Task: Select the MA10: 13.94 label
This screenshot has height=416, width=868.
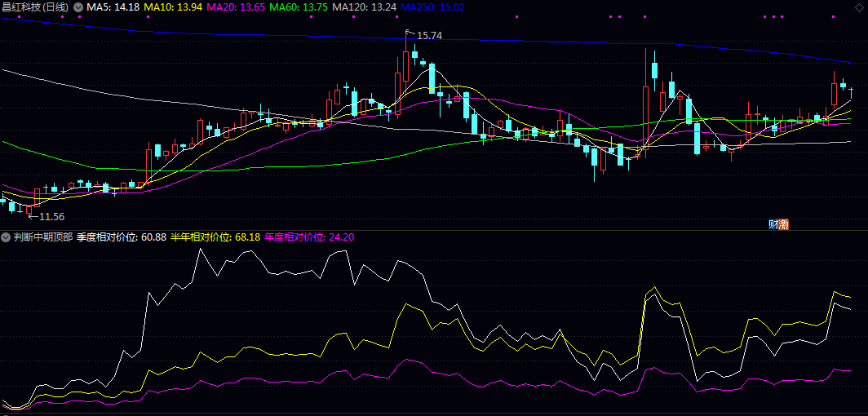Action: pyautogui.click(x=173, y=7)
